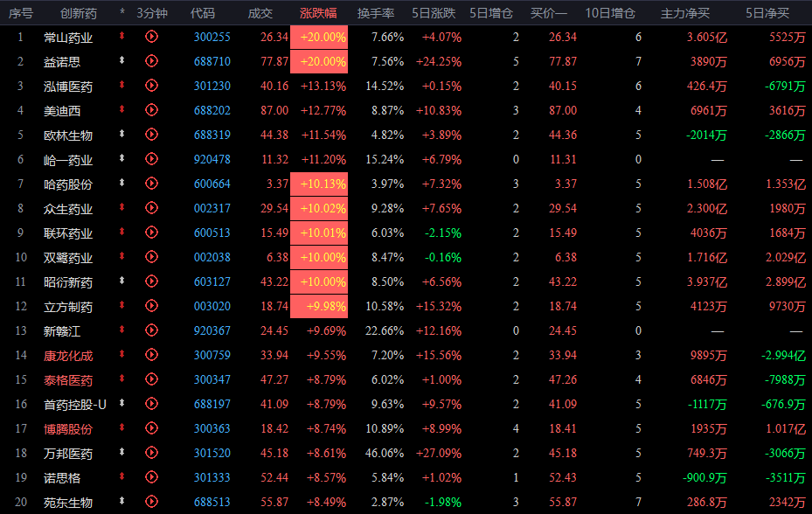
Task: Select the 泰格医药 stock name
Action: 68,380
